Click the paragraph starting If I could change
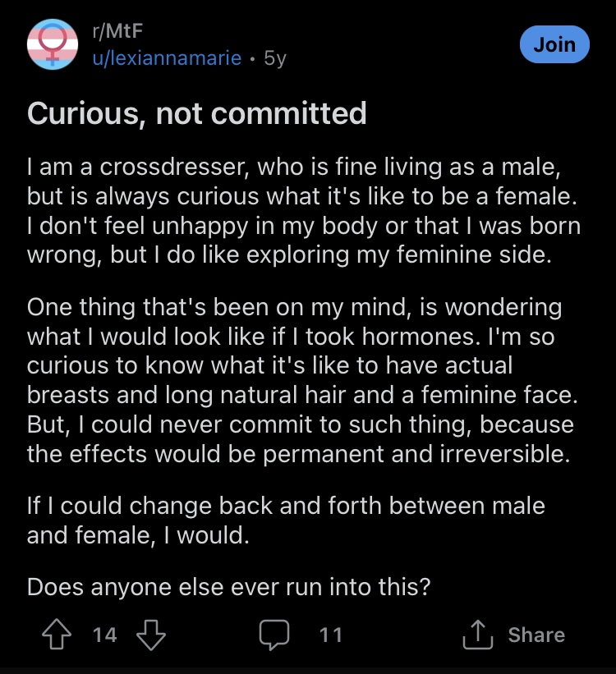This screenshot has width=616, height=674. point(286,520)
